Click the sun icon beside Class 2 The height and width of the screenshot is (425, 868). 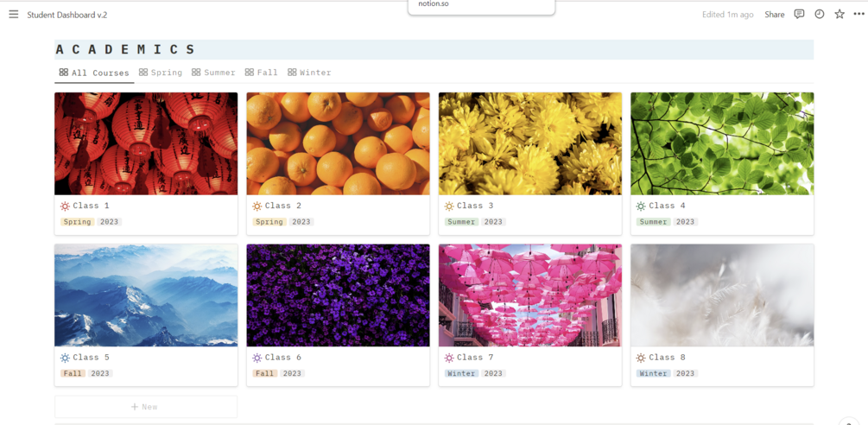tap(257, 206)
